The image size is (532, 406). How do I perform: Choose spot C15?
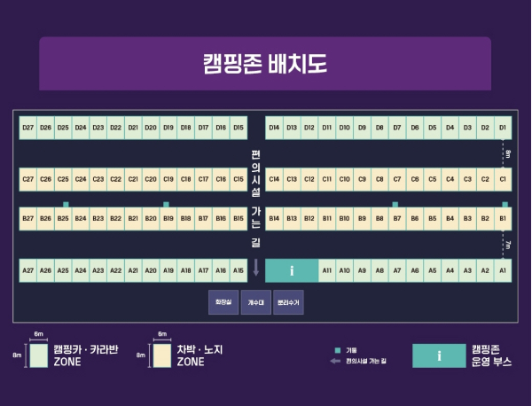239,179
